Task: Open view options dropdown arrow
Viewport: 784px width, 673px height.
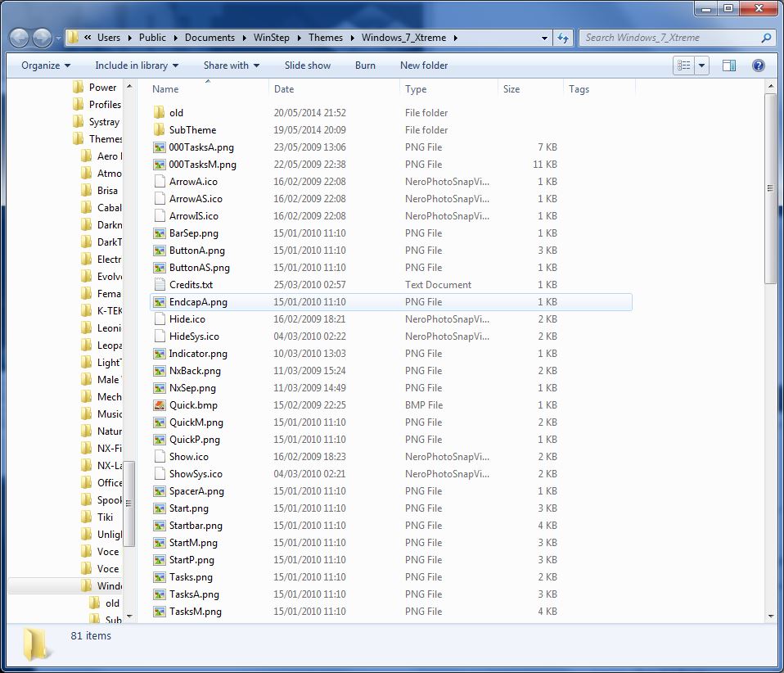Action: 701,65
